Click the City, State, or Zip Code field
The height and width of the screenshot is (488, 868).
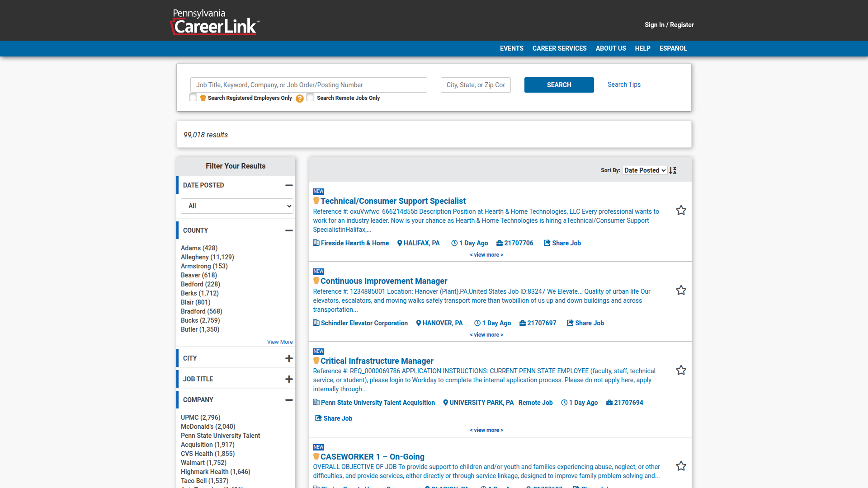coord(476,85)
